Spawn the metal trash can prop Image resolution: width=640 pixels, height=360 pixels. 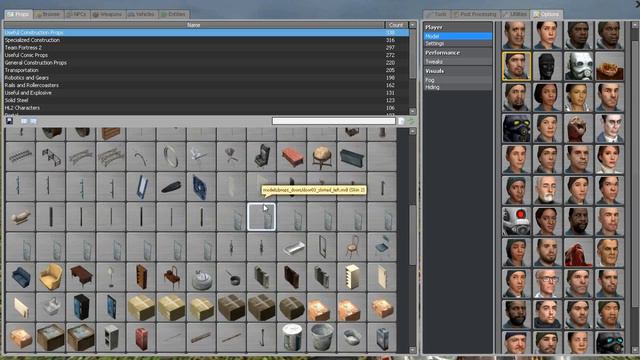[322, 338]
